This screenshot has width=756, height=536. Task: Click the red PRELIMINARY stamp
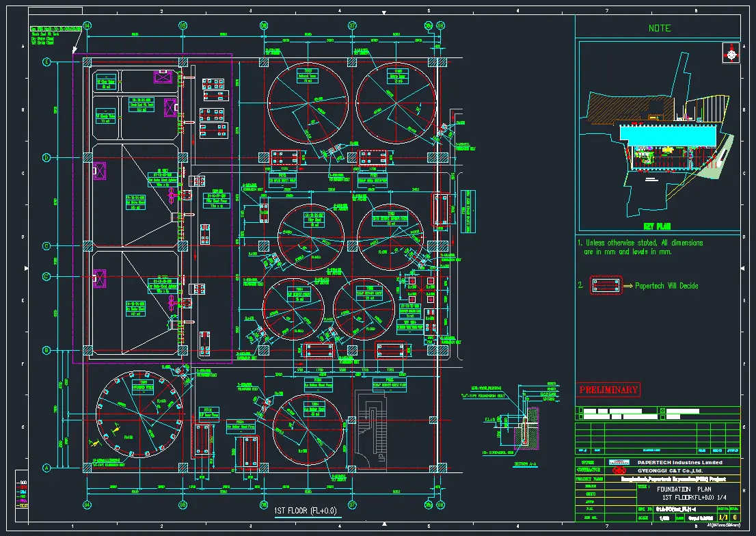608,390
